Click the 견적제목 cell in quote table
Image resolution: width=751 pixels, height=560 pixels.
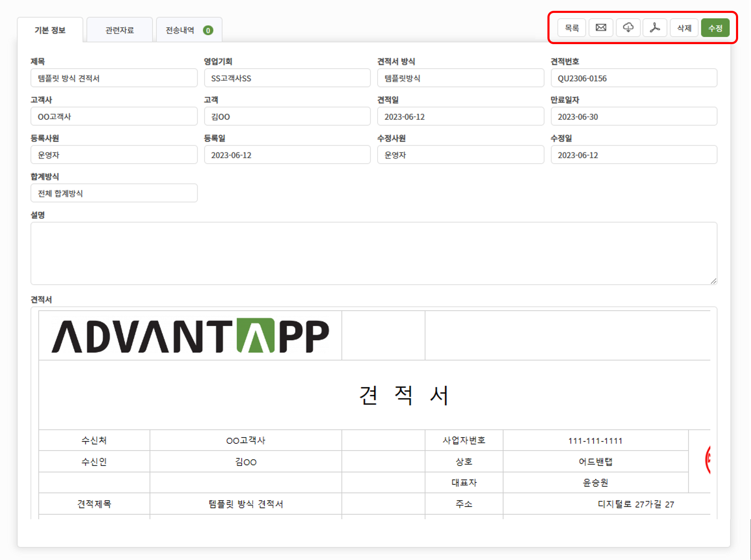[94, 504]
